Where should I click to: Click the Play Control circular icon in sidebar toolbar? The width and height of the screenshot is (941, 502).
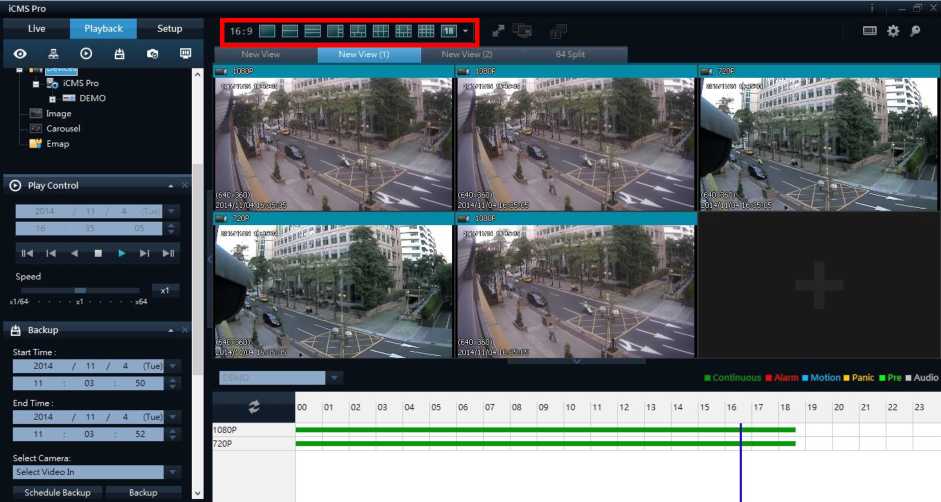pos(86,53)
